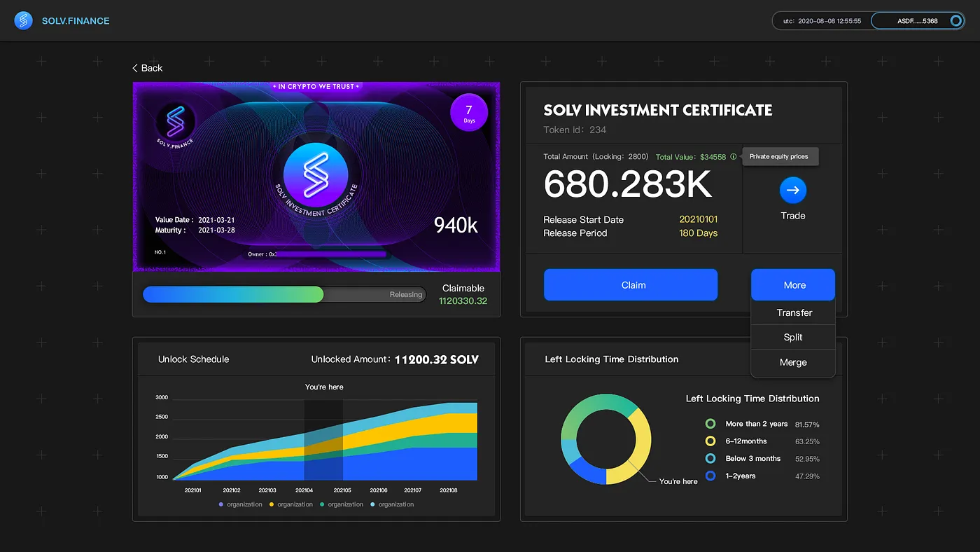Click the Trade label

tap(793, 216)
